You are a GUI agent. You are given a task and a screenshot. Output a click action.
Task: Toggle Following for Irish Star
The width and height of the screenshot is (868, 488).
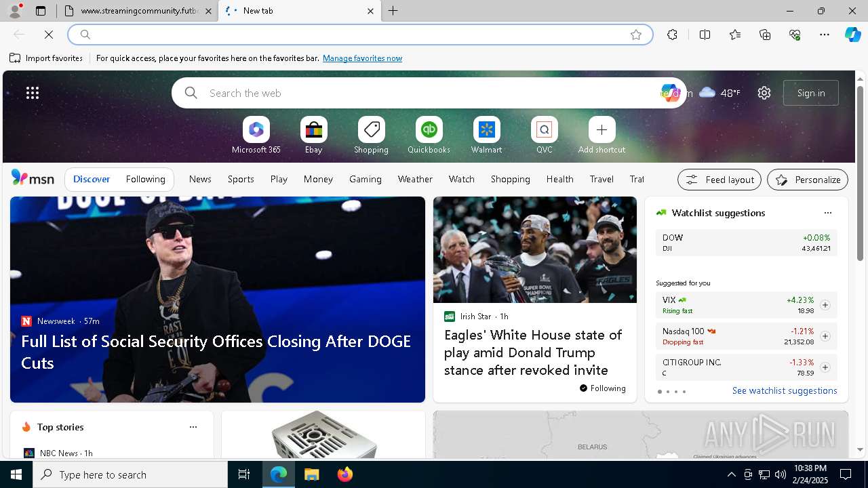point(602,388)
